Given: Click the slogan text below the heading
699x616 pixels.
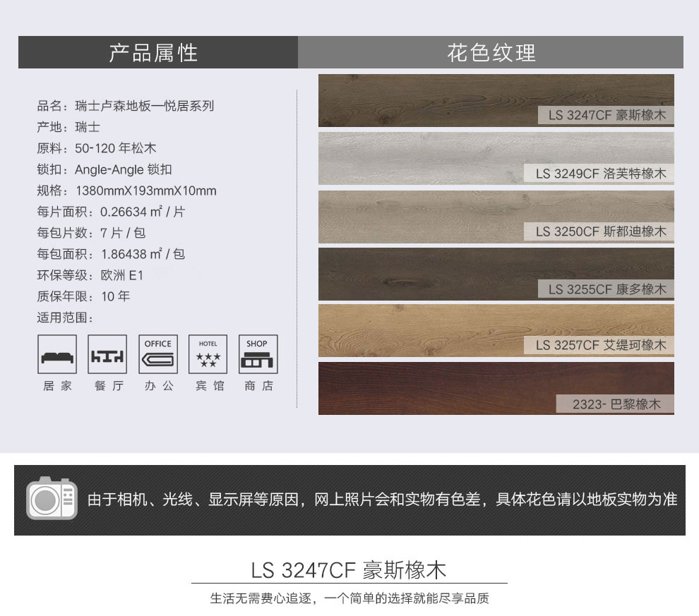Looking at the screenshot, I should (349, 599).
